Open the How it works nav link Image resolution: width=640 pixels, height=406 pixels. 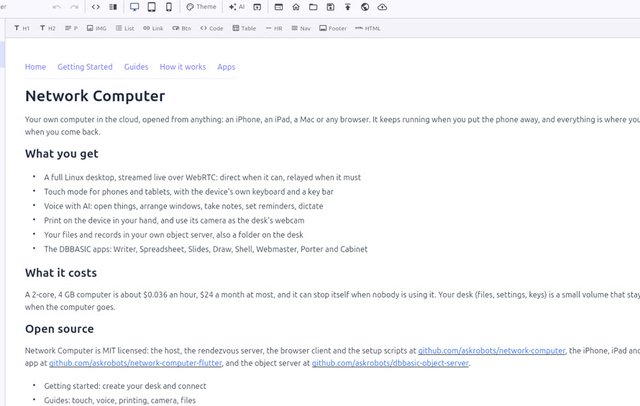[183, 67]
